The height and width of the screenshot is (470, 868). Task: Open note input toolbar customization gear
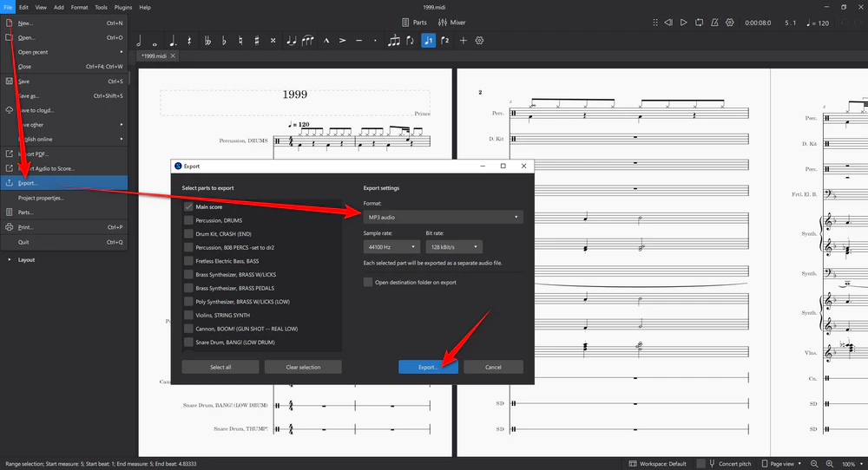(479, 41)
